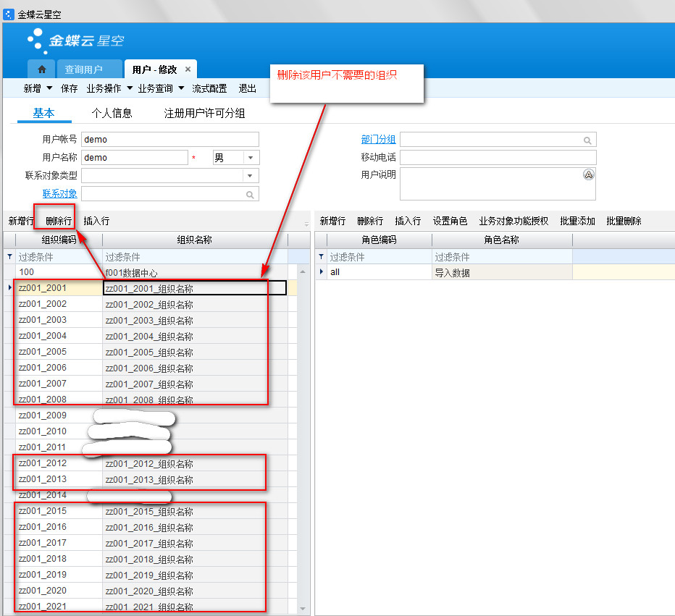The height and width of the screenshot is (616, 675).
Task: Click the home icon tab
Action: [42, 69]
